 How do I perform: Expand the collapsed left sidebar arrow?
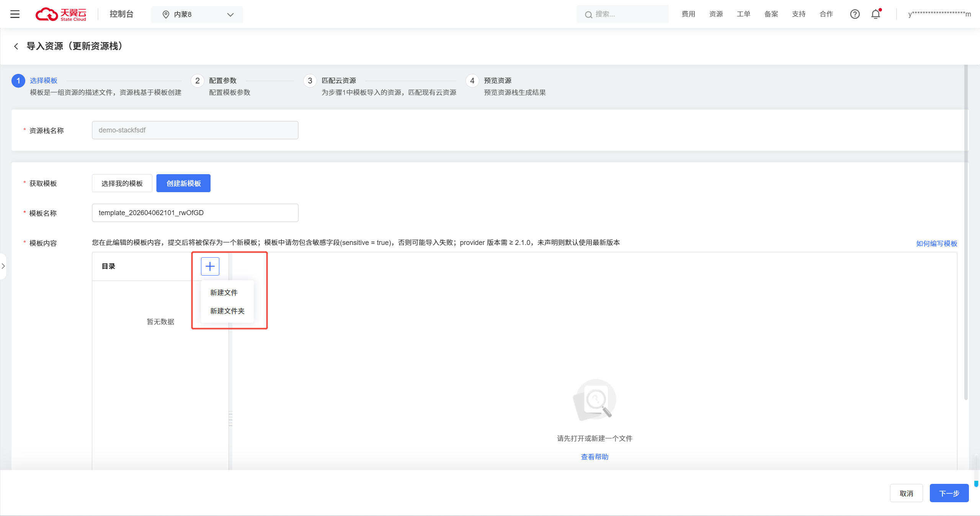pos(3,266)
